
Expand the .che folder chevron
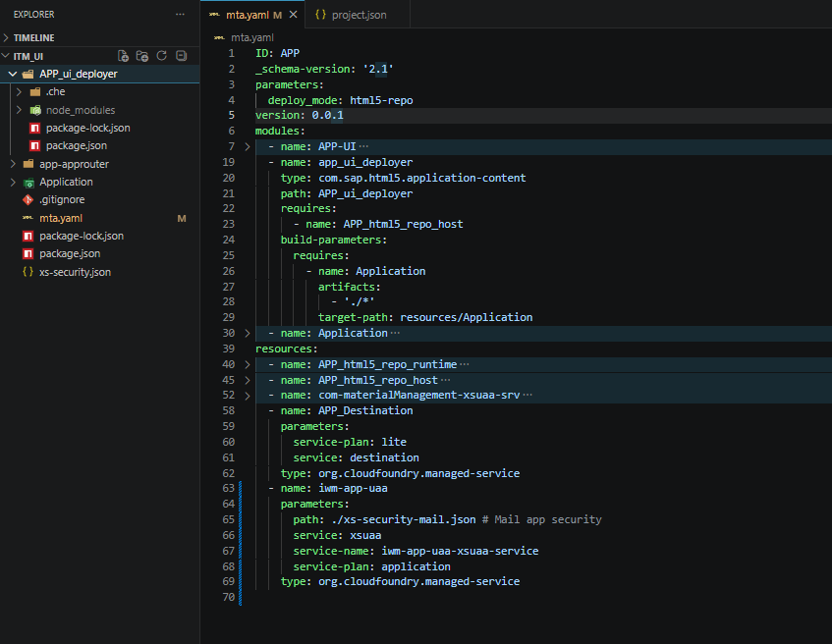click(x=19, y=91)
